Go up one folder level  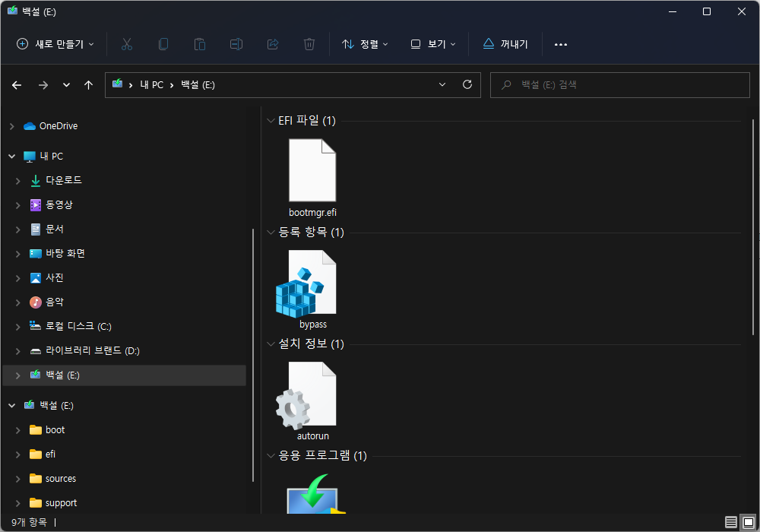(88, 85)
